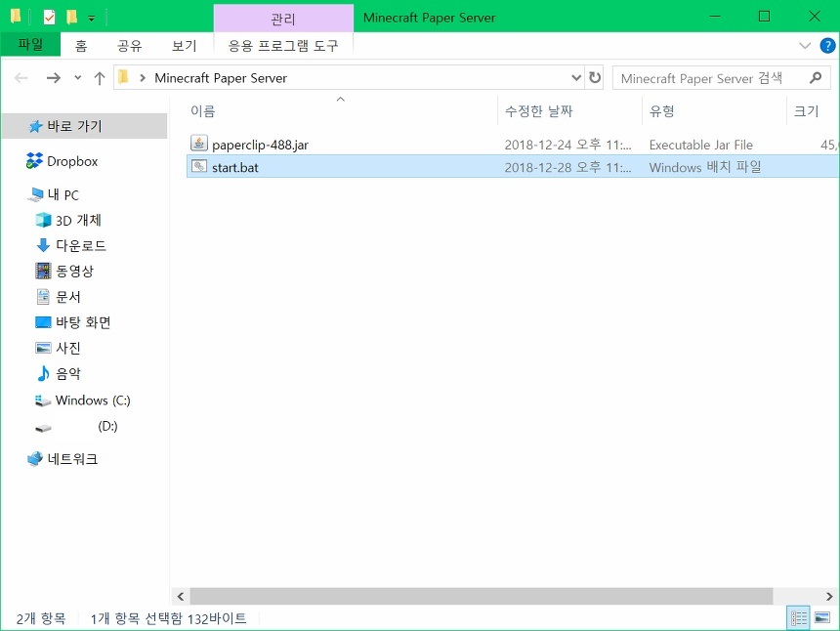Click the star icon beside 바로 가기
The height and width of the screenshot is (631, 840).
35,126
